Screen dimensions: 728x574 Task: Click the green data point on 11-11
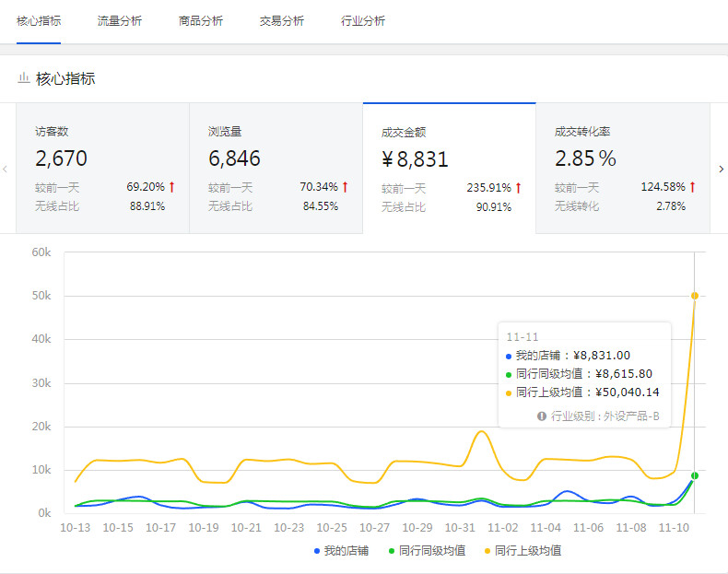pyautogui.click(x=694, y=475)
